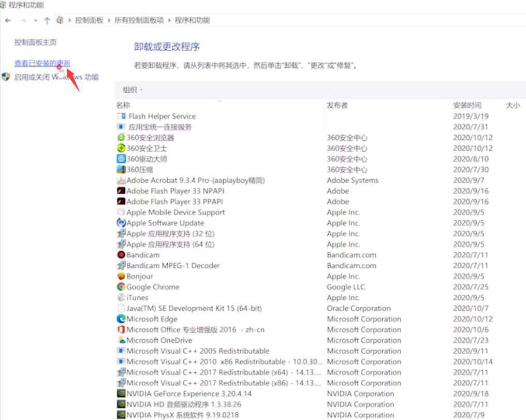Sort by the 安装时间 column header

[x=467, y=105]
